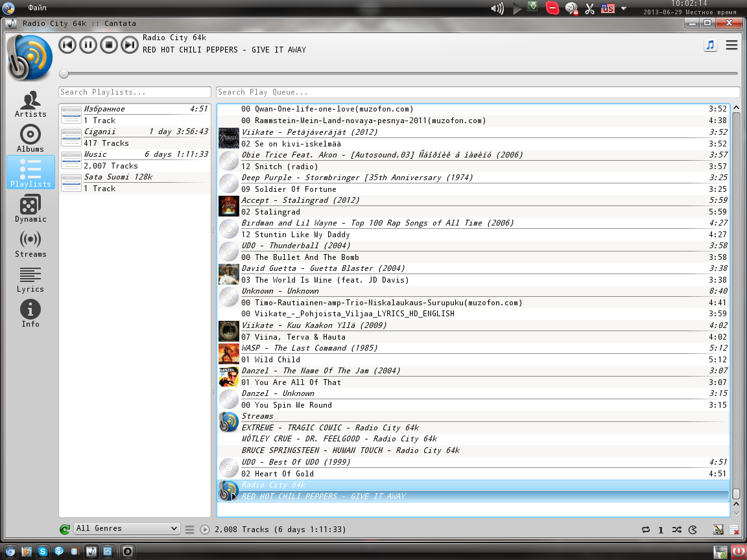Select the Ciganii playlist
The image size is (747, 560).
(135, 137)
